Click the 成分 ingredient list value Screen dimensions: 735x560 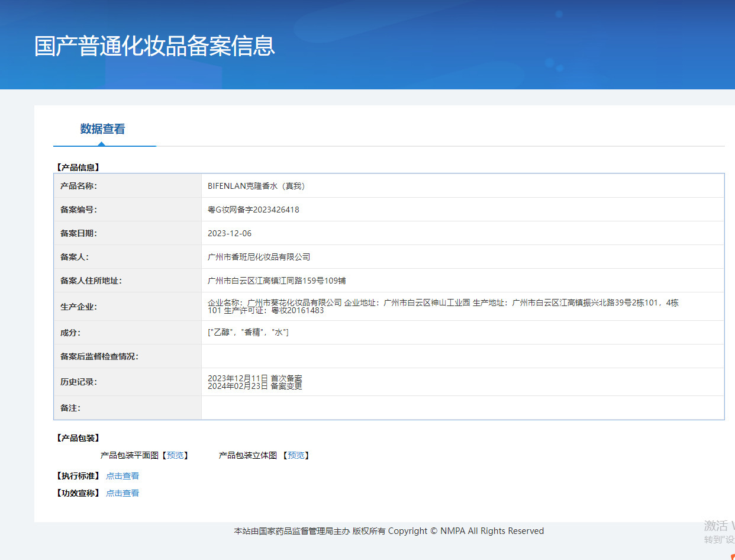coord(248,333)
